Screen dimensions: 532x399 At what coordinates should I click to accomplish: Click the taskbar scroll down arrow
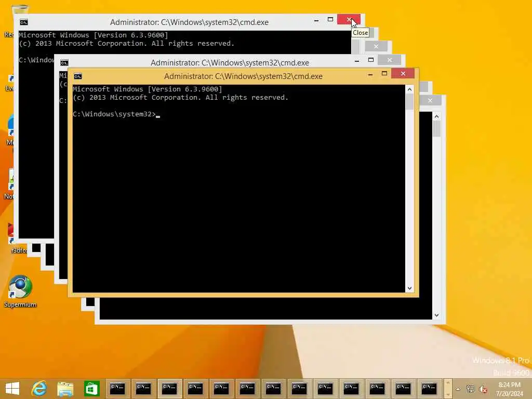448,395
